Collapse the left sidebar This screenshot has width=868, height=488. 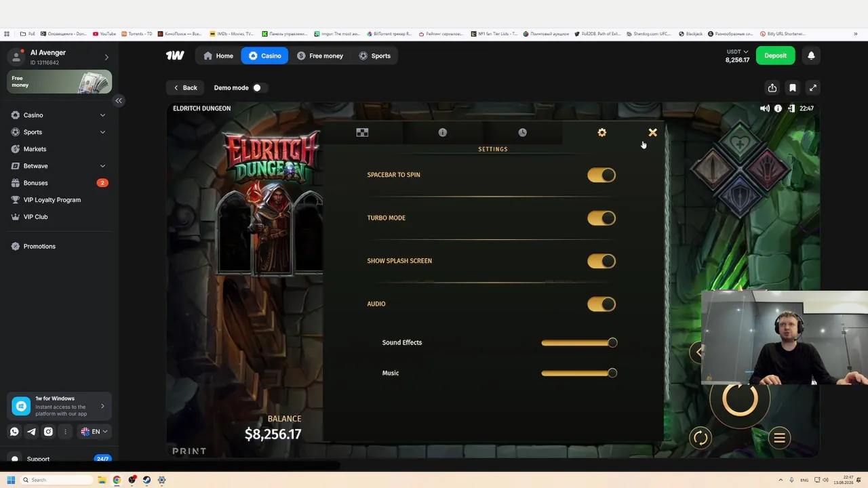point(119,100)
